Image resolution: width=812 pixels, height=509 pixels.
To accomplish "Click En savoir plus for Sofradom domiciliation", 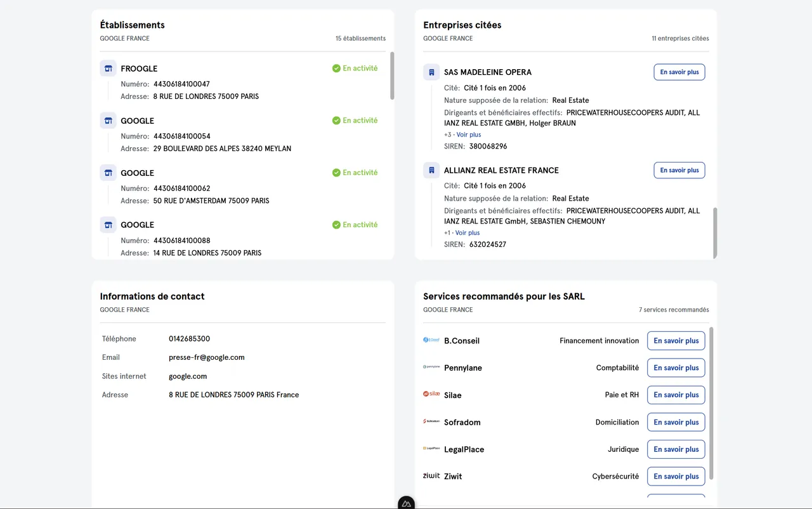I will click(676, 422).
